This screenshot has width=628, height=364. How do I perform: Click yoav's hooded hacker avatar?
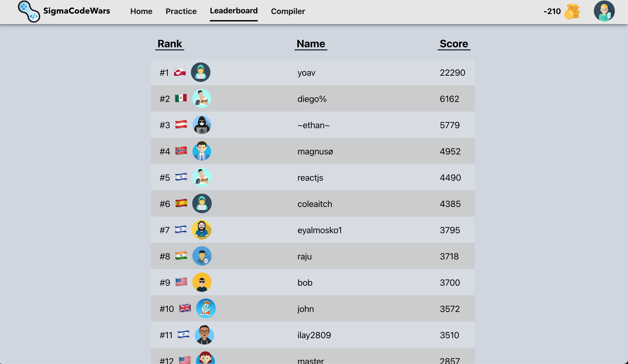tap(200, 72)
